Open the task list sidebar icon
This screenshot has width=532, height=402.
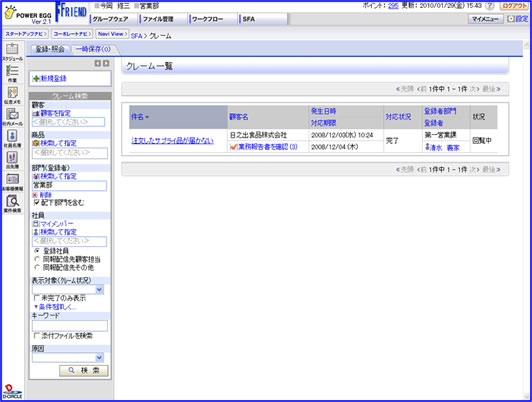coord(12,73)
